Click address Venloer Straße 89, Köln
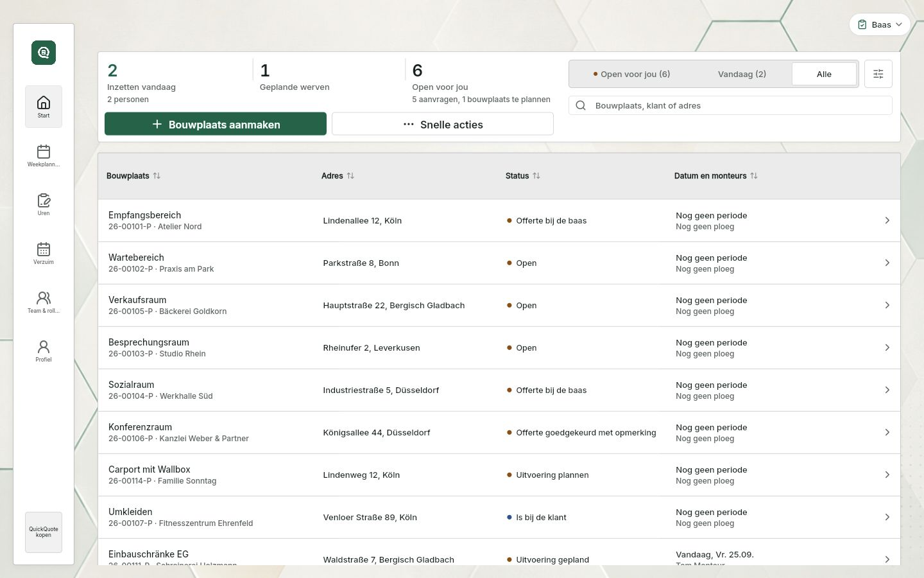This screenshot has width=924, height=578. coord(370,517)
